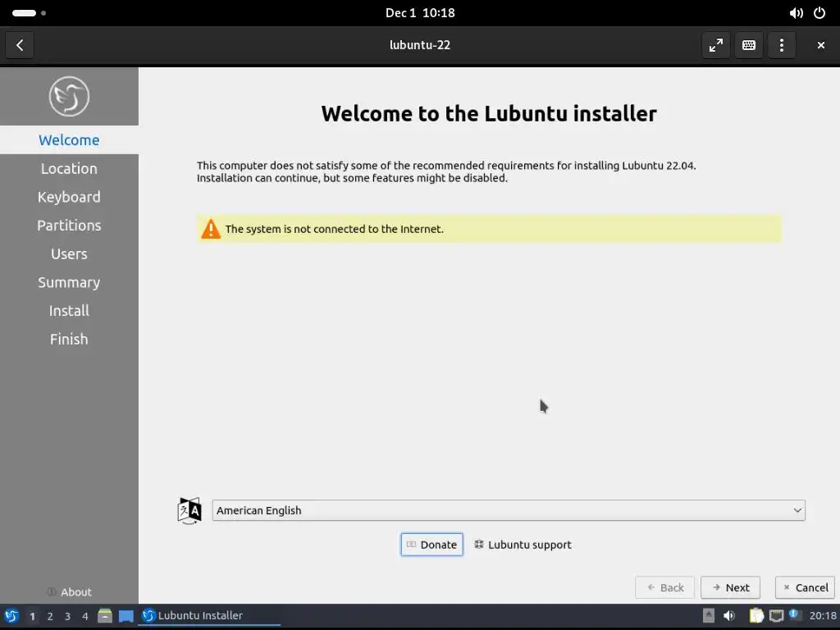Image resolution: width=840 pixels, height=630 pixels.
Task: Open the file manager taskbar icon
Action: coord(105,616)
